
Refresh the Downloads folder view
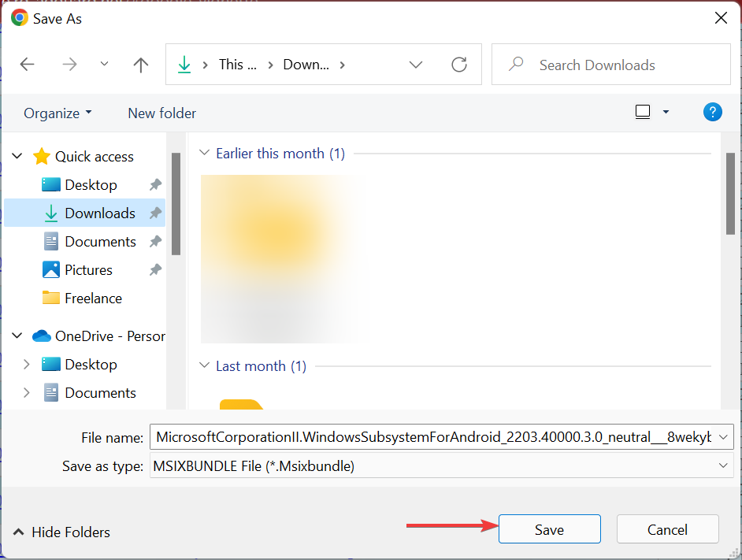click(459, 65)
